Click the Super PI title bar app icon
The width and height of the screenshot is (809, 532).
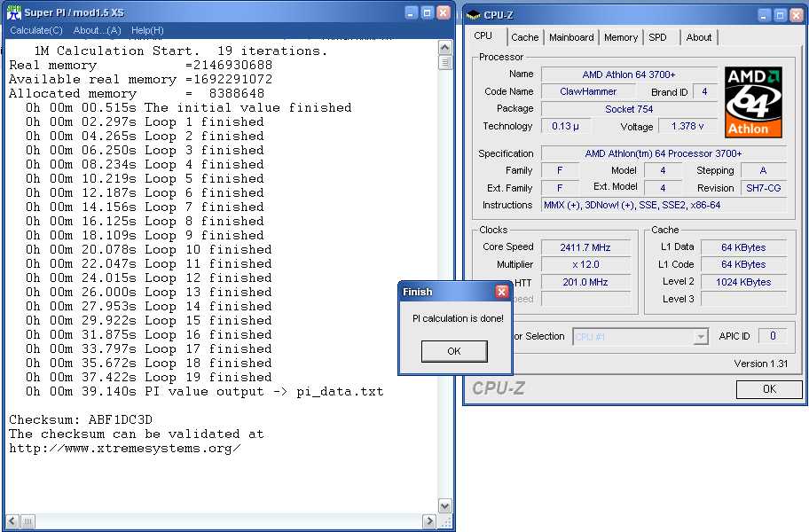point(14,12)
